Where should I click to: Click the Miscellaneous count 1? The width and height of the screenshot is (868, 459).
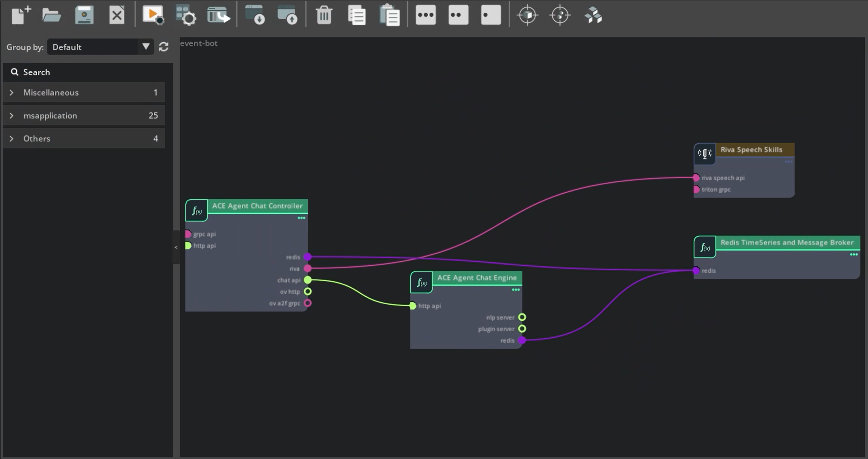point(155,92)
